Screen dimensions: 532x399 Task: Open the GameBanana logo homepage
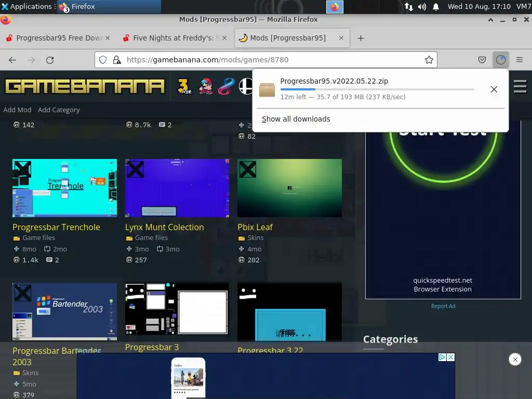[x=85, y=86]
